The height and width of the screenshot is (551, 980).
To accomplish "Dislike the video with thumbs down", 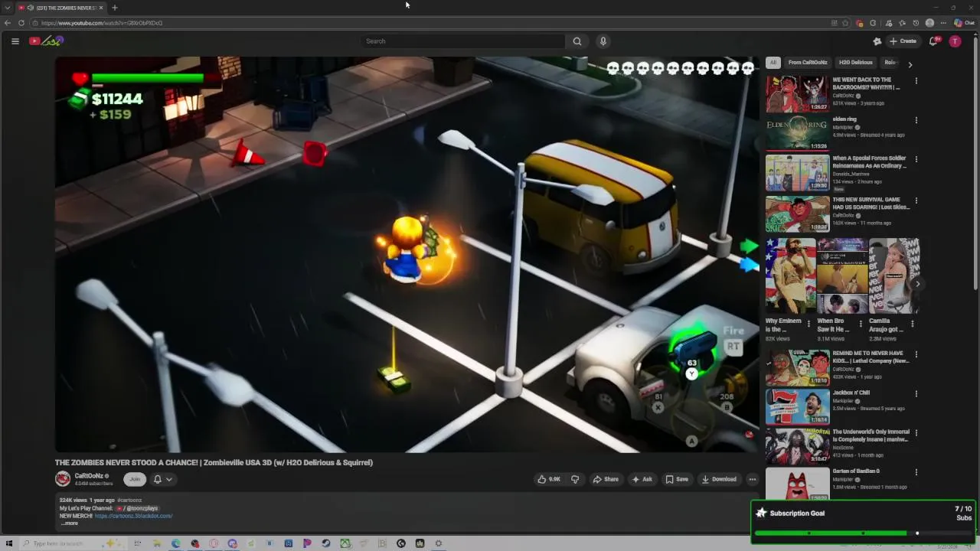I will coord(575,479).
